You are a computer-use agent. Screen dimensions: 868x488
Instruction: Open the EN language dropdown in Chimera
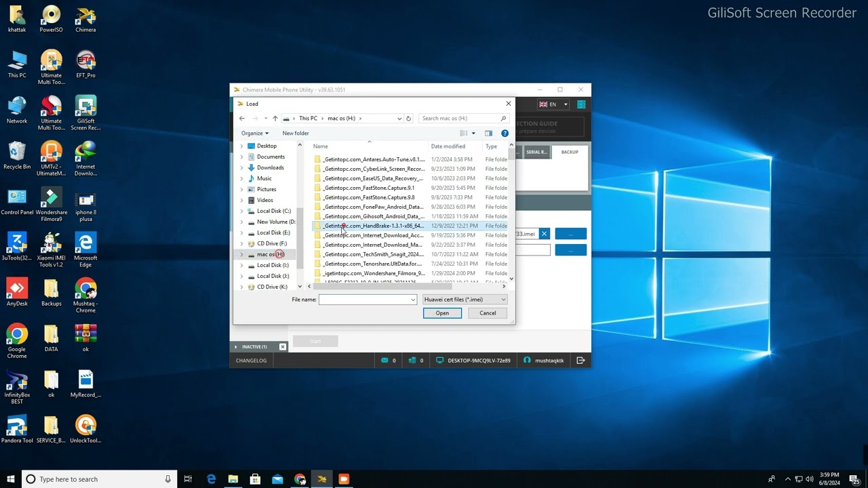[x=566, y=104]
